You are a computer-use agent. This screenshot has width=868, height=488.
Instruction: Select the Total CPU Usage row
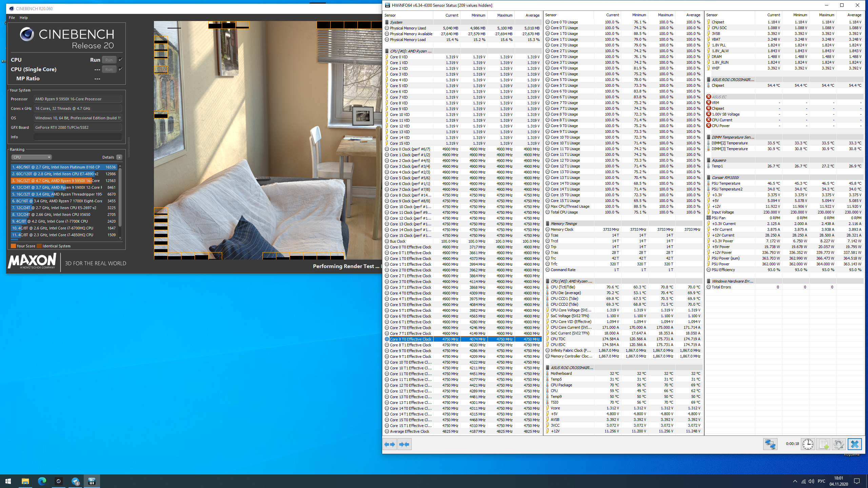[x=623, y=212]
